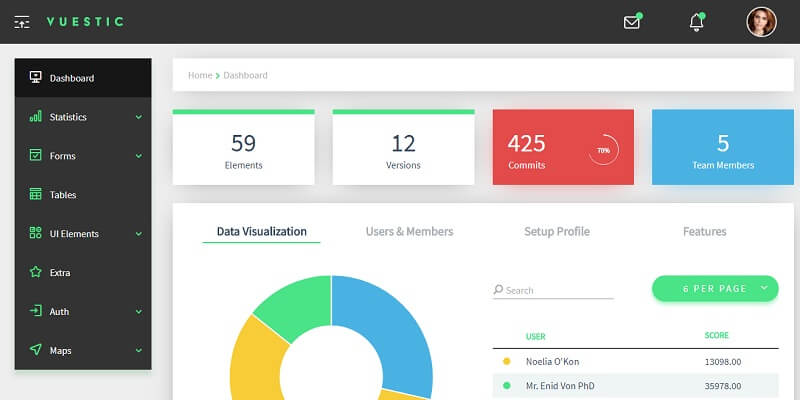The width and height of the screenshot is (800, 400).
Task: Click the Dashboard monitor icon
Action: pyautogui.click(x=35, y=78)
